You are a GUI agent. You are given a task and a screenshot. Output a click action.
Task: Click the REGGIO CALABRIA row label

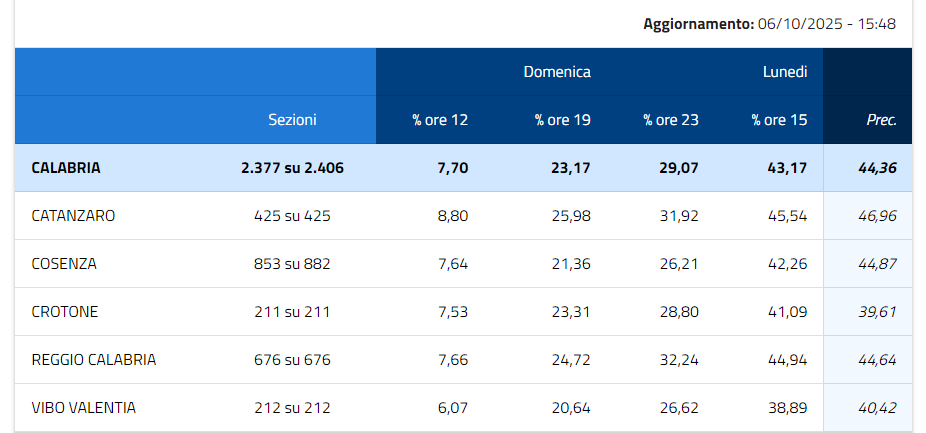click(x=94, y=360)
